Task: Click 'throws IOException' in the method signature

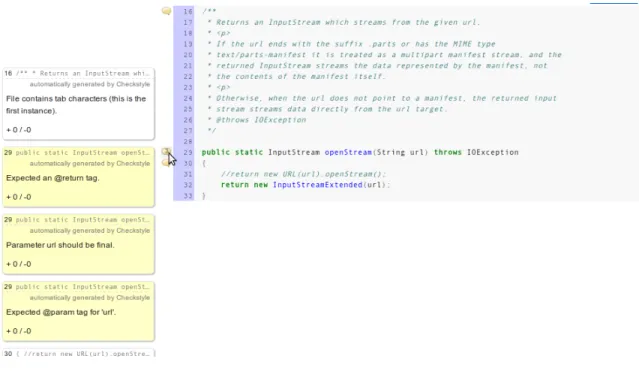Action: 476,152
